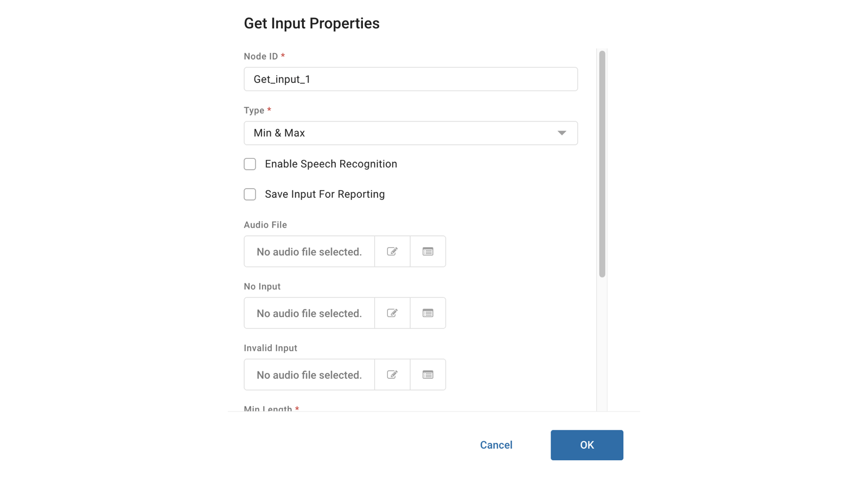Screen dimensions: 868x477
Task: Edit the Invalid Input audio prompt
Action: click(x=392, y=375)
